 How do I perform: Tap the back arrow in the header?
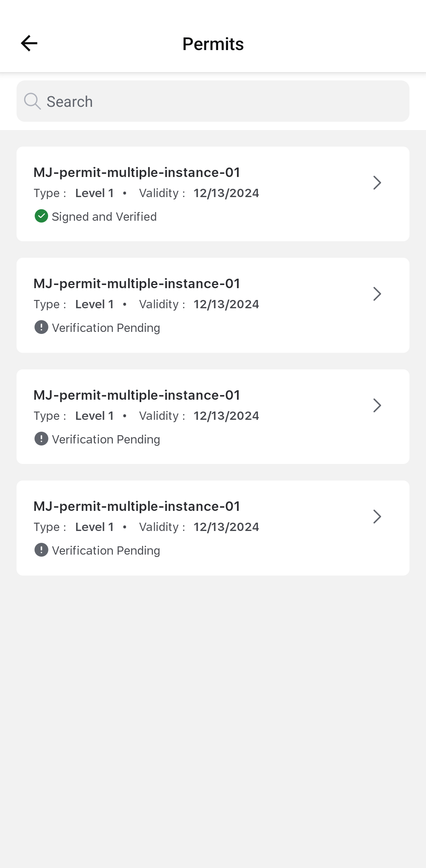pyautogui.click(x=29, y=43)
